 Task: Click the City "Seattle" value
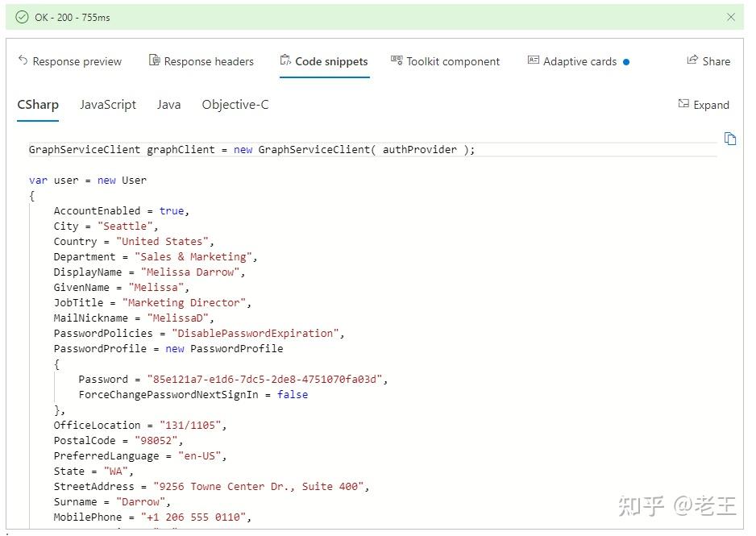[x=126, y=226]
